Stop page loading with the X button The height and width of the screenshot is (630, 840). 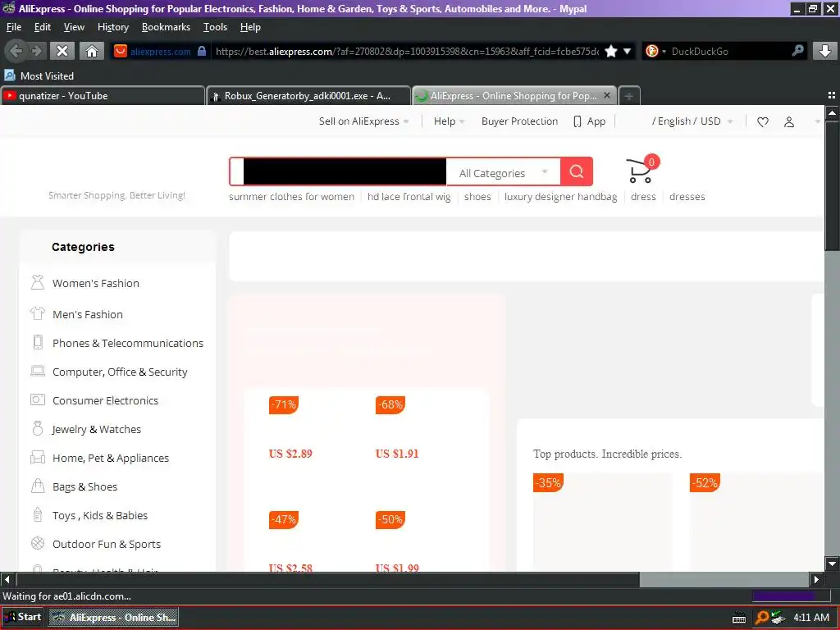click(x=62, y=51)
